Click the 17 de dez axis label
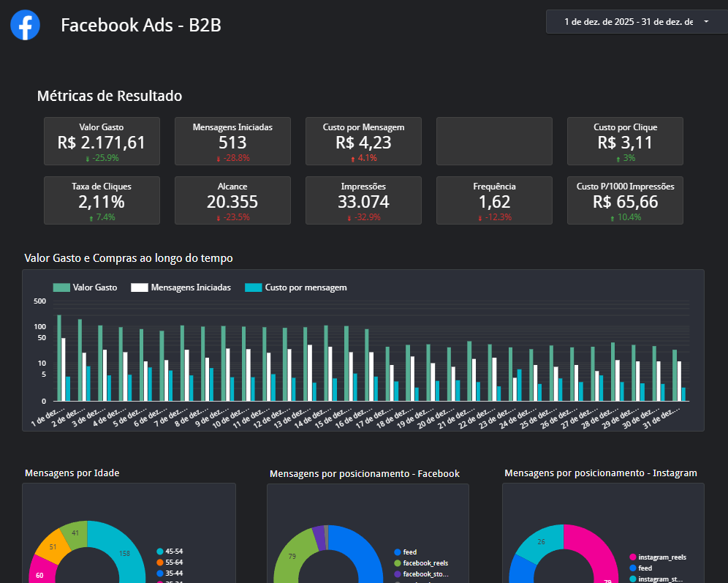Screen dimensions: 728x583 tap(375, 417)
